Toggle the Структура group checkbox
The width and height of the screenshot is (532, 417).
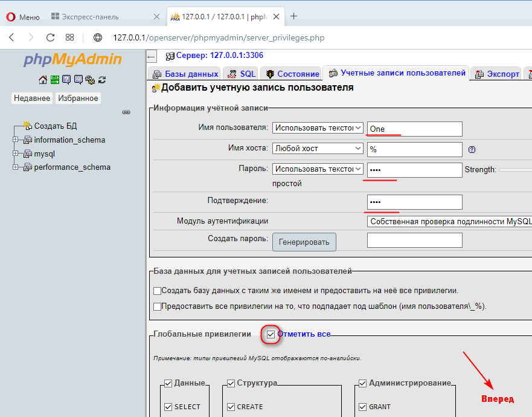pos(231,383)
